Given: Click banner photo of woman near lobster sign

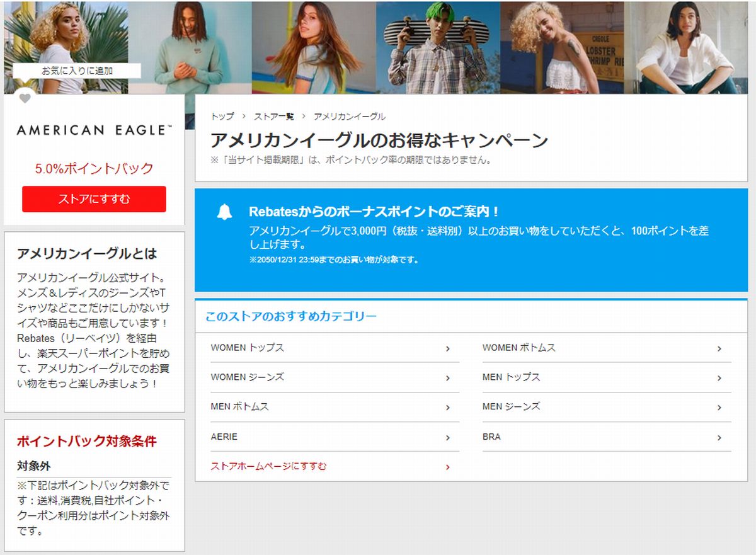Looking at the screenshot, I should pyautogui.click(x=562, y=47).
